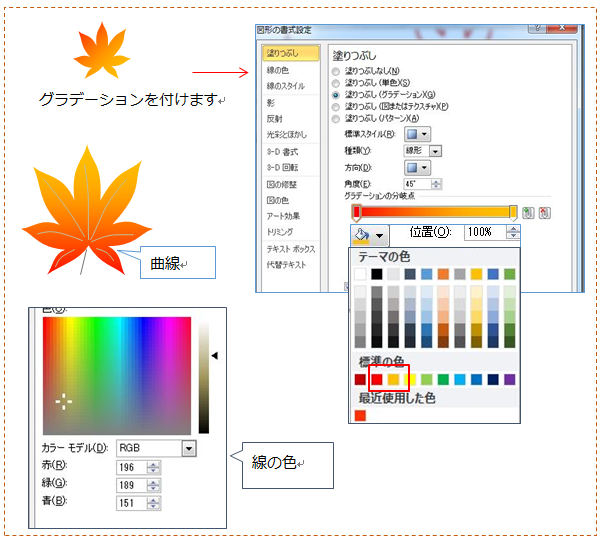Open the 線の色 category in sidebar
Screen dimensions: 601x544
coord(279,70)
